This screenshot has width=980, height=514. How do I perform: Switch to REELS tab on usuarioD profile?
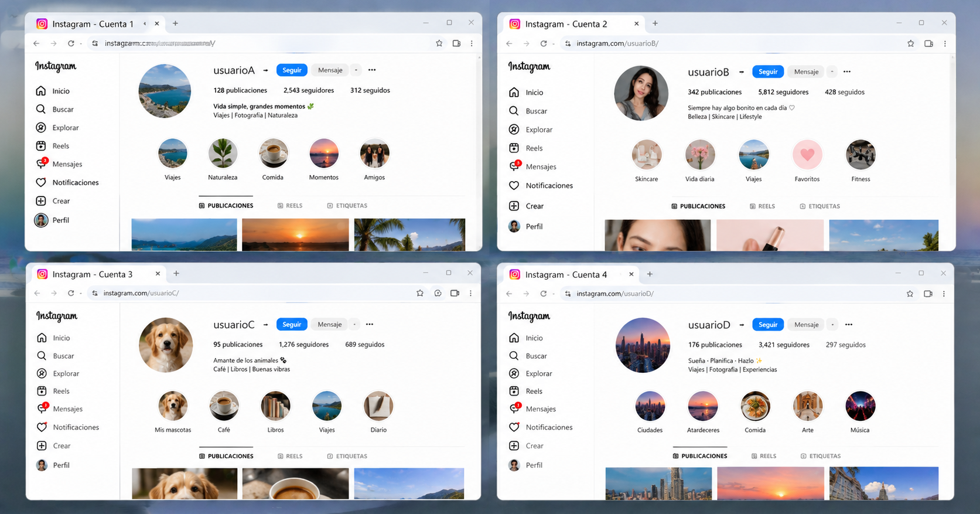pyautogui.click(x=764, y=456)
